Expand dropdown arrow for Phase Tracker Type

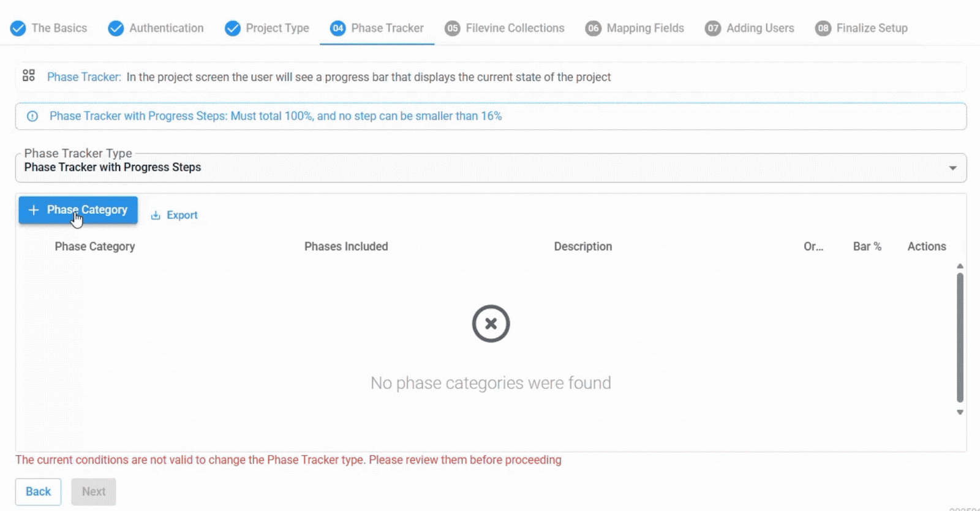pyautogui.click(x=952, y=168)
